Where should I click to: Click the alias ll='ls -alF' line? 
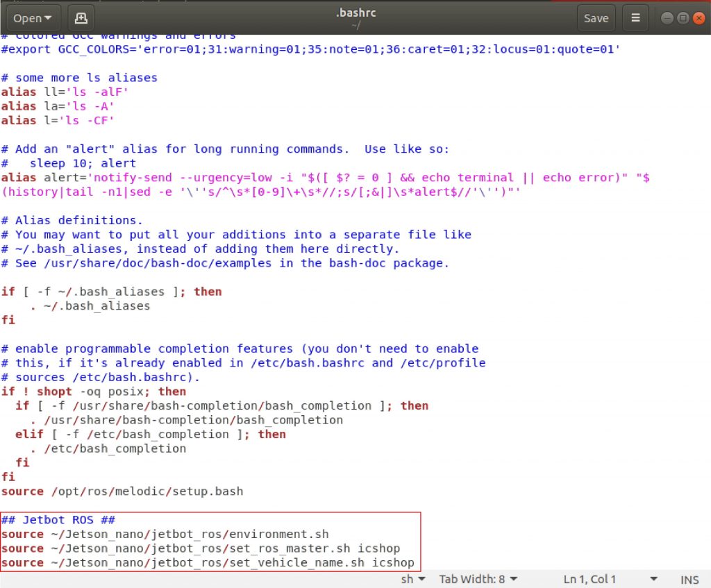[65, 92]
